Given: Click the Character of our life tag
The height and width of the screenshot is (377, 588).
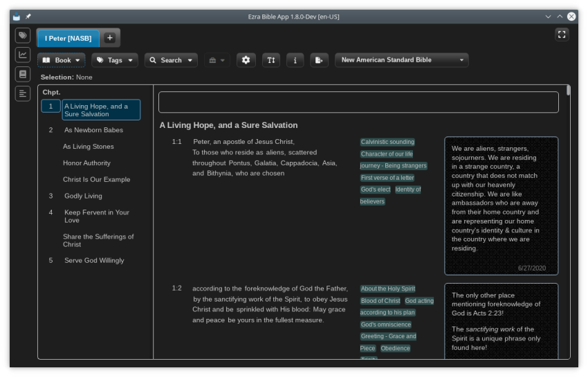Looking at the screenshot, I should [x=387, y=154].
